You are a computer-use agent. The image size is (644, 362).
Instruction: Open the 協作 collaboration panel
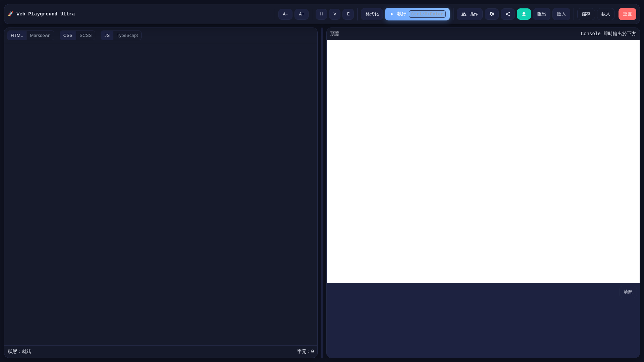[470, 14]
